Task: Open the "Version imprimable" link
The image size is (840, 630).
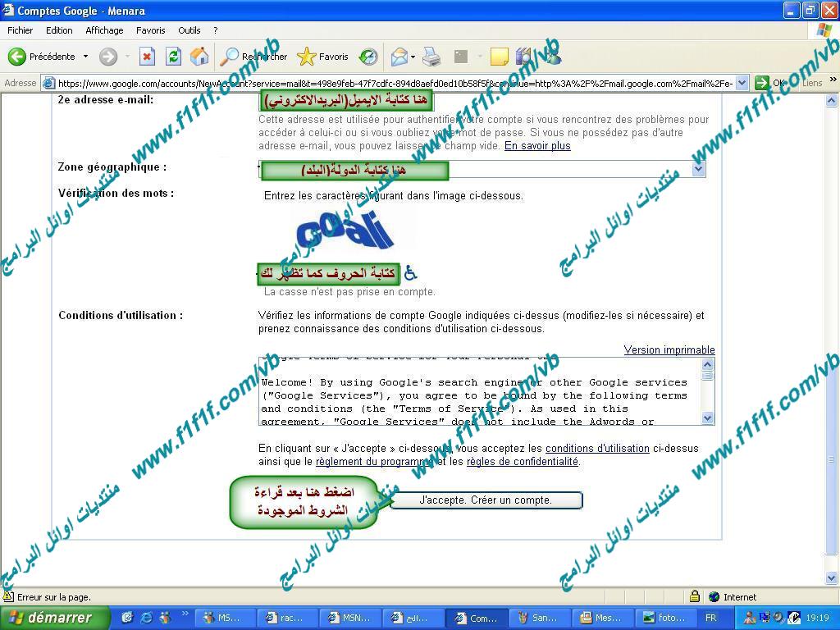Action: pyautogui.click(x=669, y=350)
